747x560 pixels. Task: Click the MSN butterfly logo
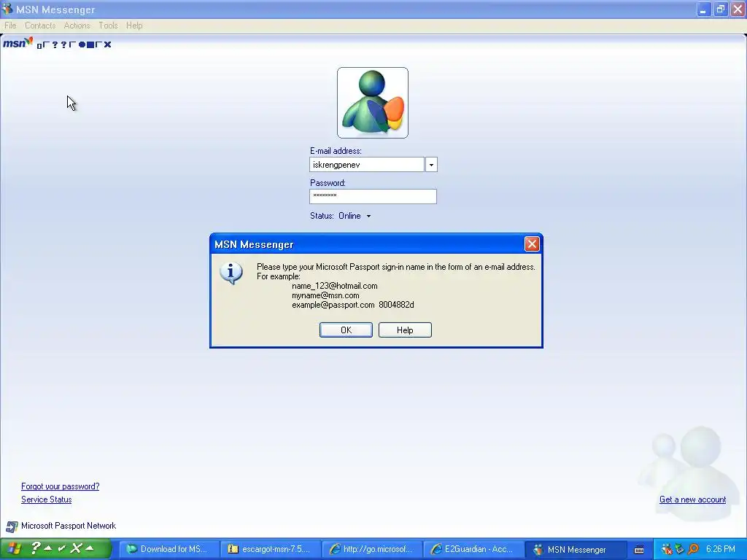pyautogui.click(x=18, y=43)
